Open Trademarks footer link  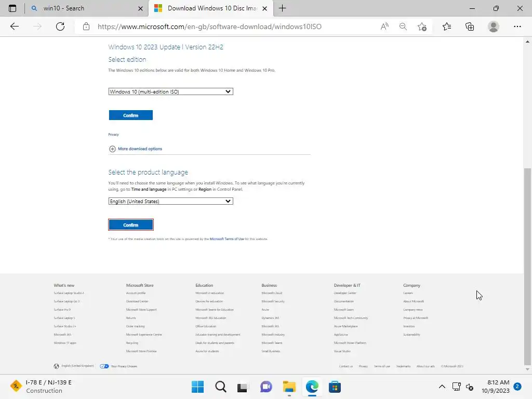(x=403, y=366)
